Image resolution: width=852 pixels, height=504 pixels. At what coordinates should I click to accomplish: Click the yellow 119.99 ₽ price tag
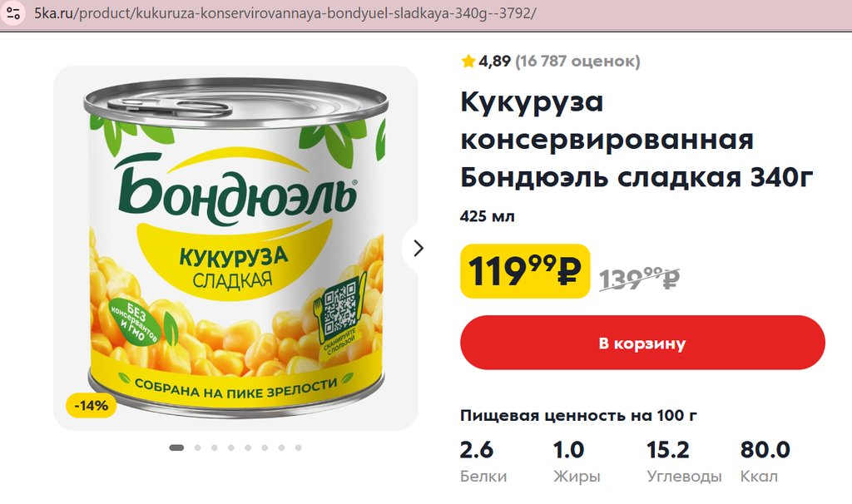coord(524,270)
